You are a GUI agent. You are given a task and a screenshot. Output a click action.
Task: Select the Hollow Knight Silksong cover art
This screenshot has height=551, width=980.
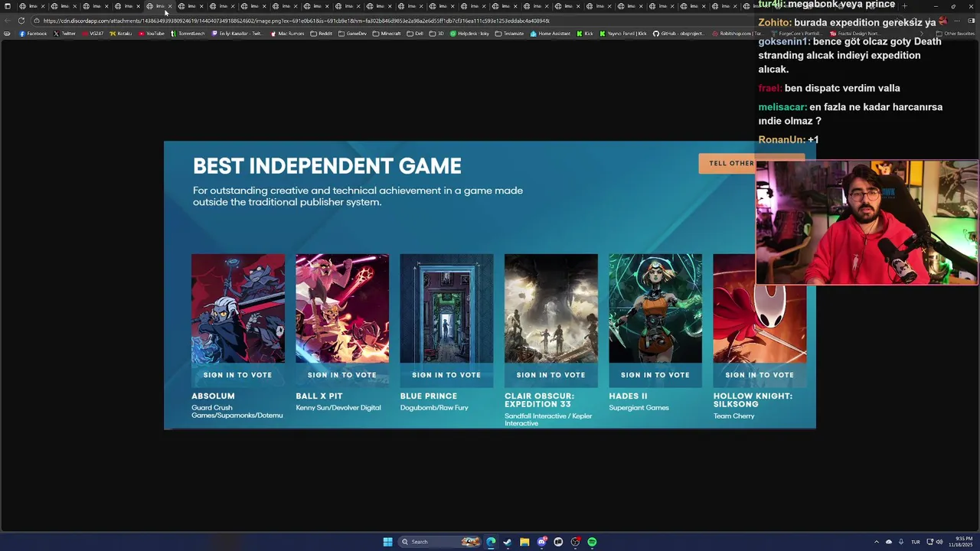click(759, 323)
